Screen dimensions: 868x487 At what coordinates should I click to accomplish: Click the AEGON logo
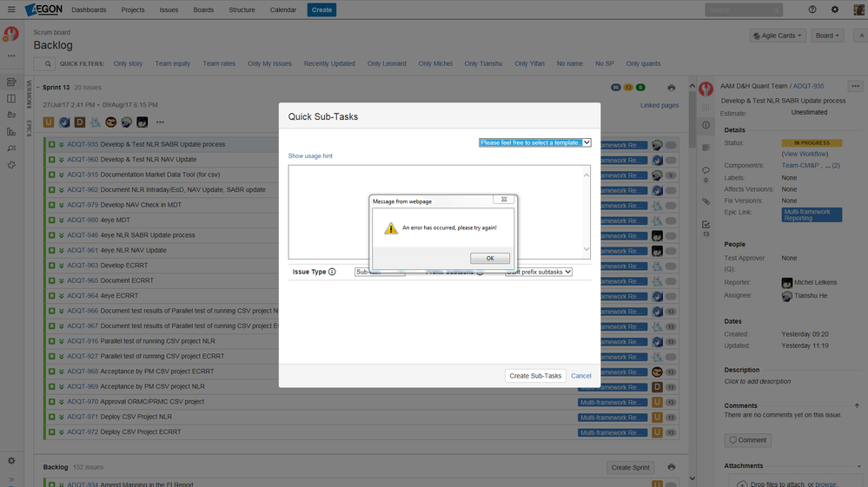click(x=43, y=10)
